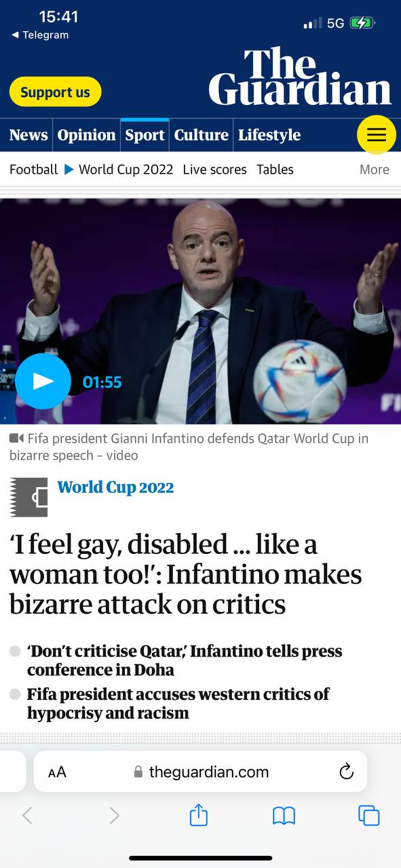401x868 pixels.
Task: Reload the page with refresh icon
Action: 346,772
